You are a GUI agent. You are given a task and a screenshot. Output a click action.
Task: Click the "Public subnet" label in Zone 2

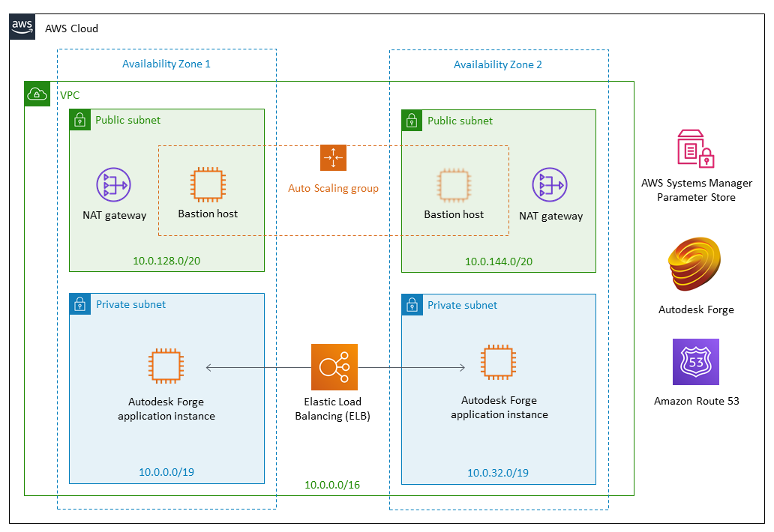460,121
